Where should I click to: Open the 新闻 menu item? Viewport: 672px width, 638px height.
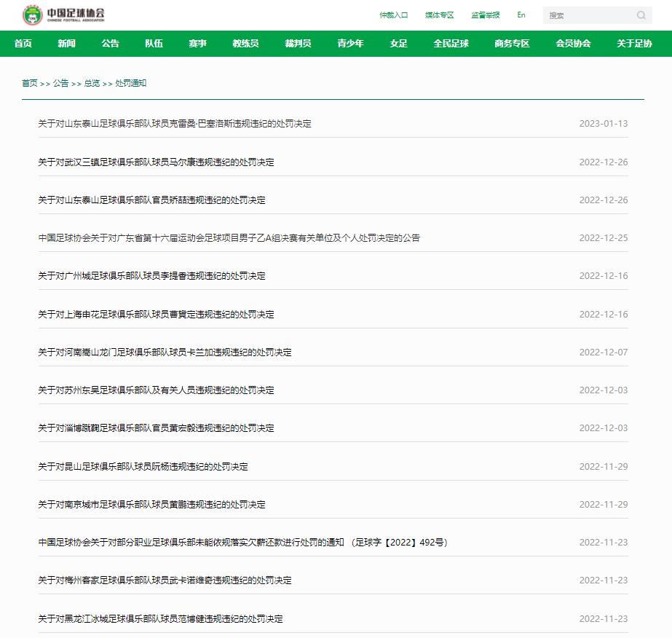pyautogui.click(x=66, y=44)
